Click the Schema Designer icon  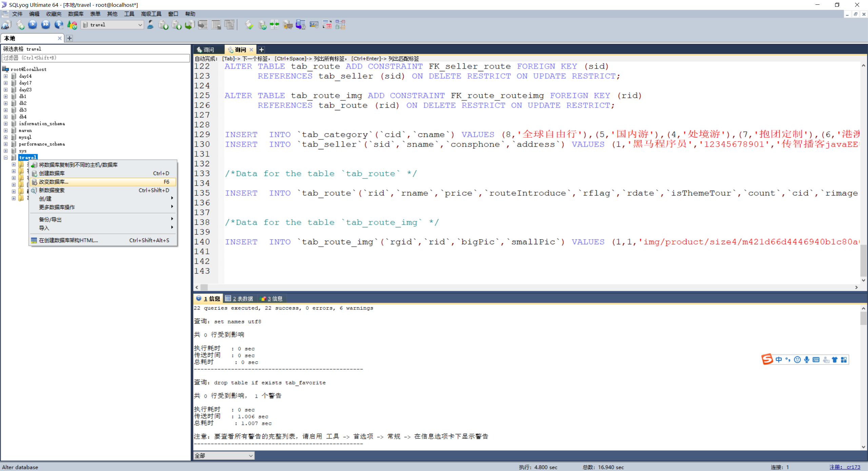tap(340, 25)
